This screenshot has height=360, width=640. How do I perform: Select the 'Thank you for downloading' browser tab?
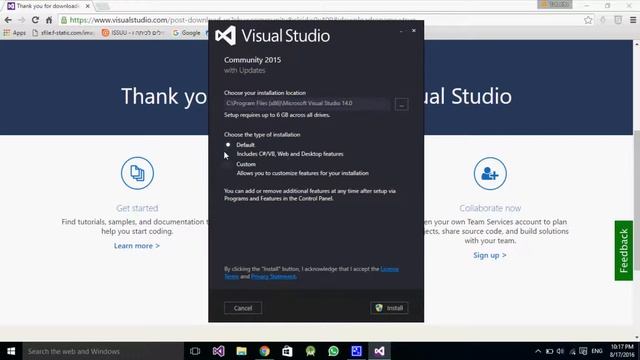click(47, 6)
